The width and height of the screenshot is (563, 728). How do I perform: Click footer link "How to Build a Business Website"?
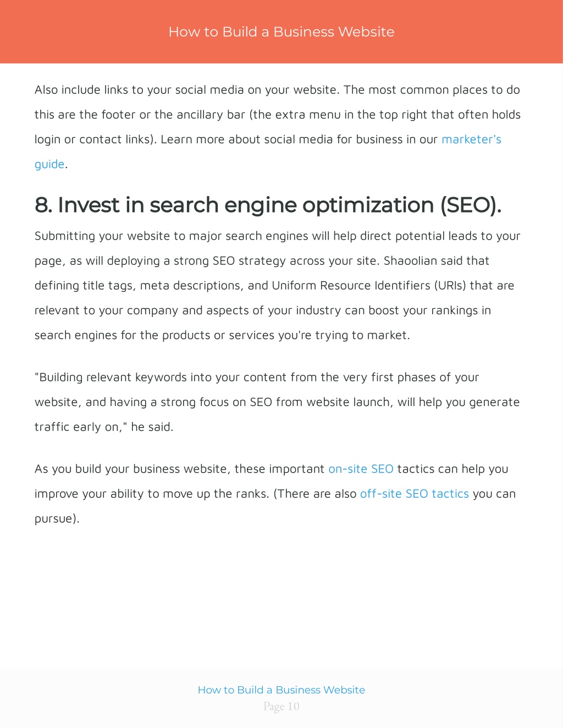[x=281, y=690]
